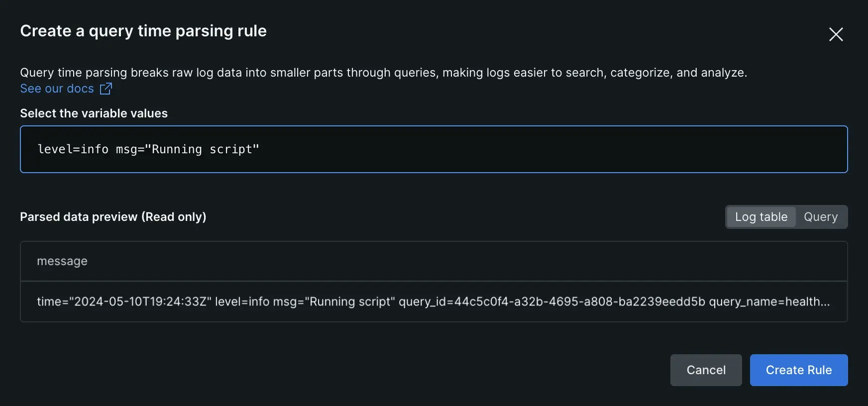Select the word "script" in sample log
Image resolution: width=868 pixels, height=406 pixels.
pos(231,149)
